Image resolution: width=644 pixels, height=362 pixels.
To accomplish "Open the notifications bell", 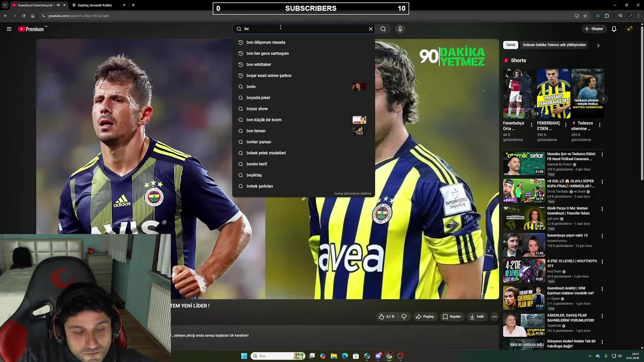I will (614, 29).
